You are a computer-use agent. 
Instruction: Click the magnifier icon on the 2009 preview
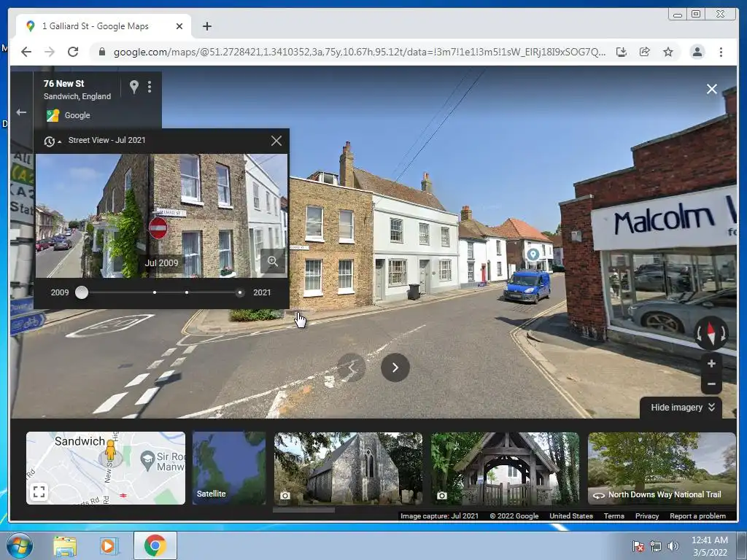273,261
